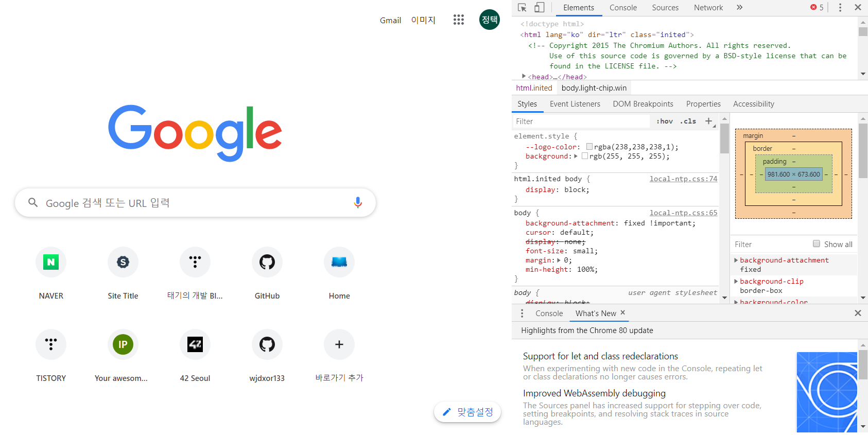Close the DevTools panel
The width and height of the screenshot is (868, 435).
click(858, 7)
